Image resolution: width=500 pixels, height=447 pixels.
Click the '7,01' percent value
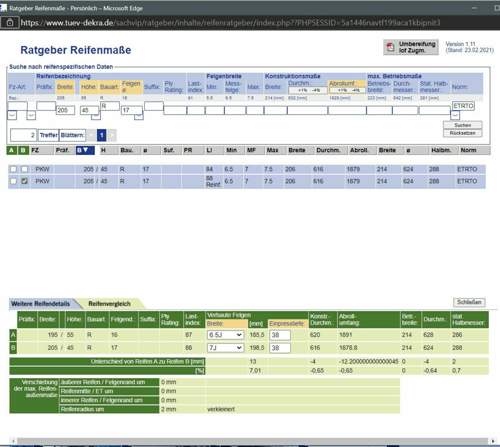tap(255, 370)
